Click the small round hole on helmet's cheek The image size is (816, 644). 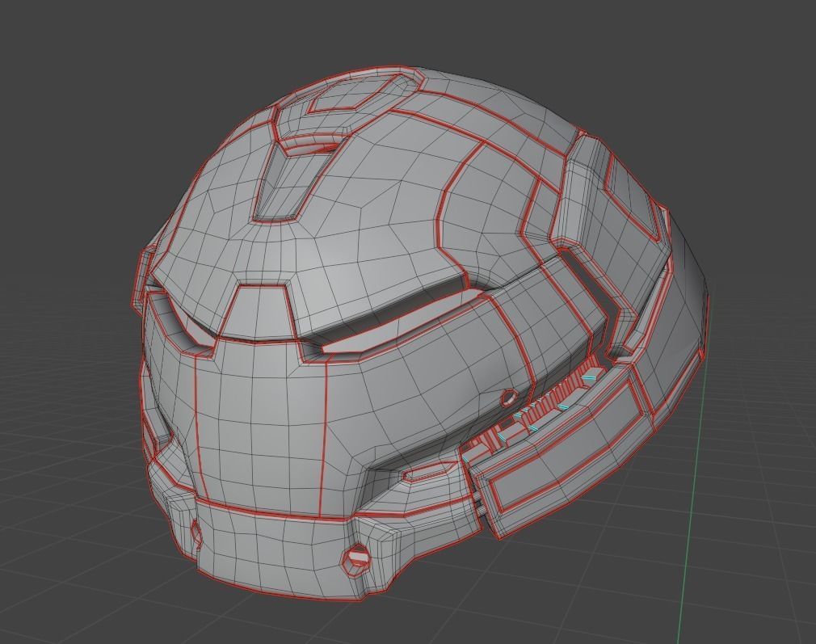508,398
